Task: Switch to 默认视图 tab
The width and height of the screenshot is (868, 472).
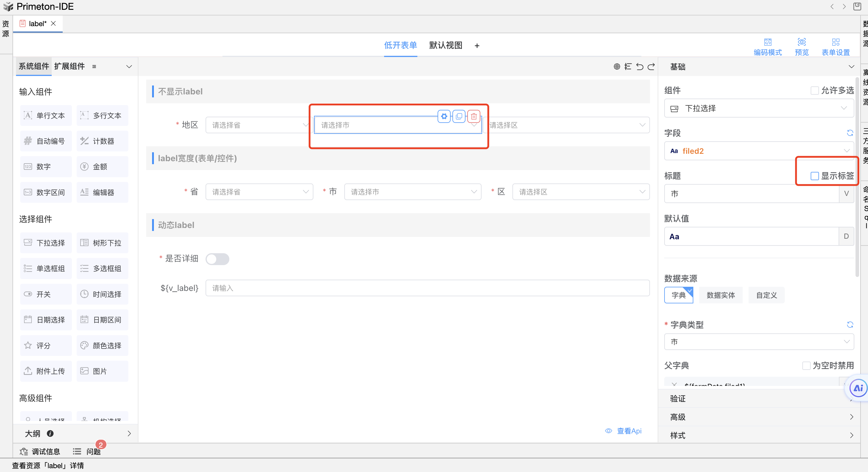Action: coord(446,45)
